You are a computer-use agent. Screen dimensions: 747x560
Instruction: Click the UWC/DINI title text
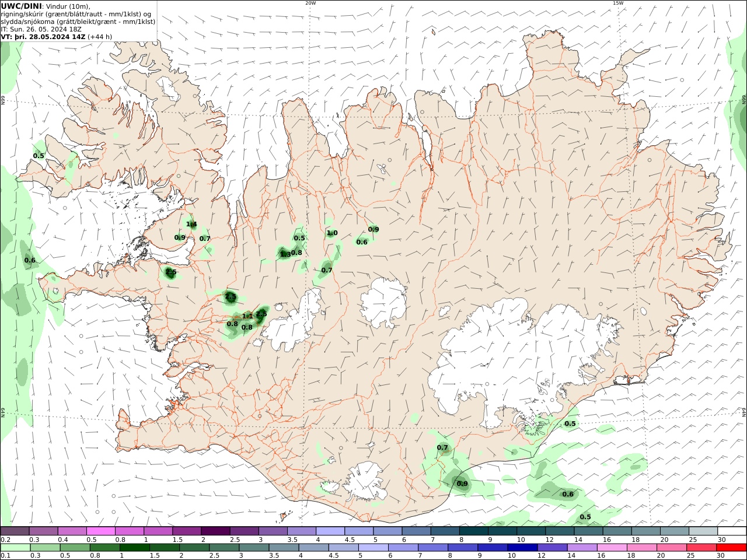coord(22,6)
